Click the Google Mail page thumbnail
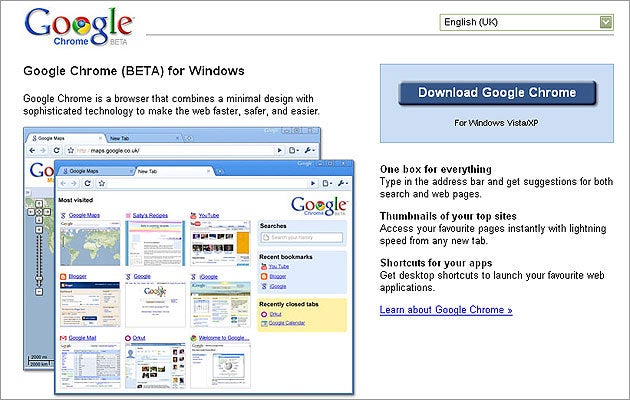Viewport: 630px width, 400px height. pos(90,365)
